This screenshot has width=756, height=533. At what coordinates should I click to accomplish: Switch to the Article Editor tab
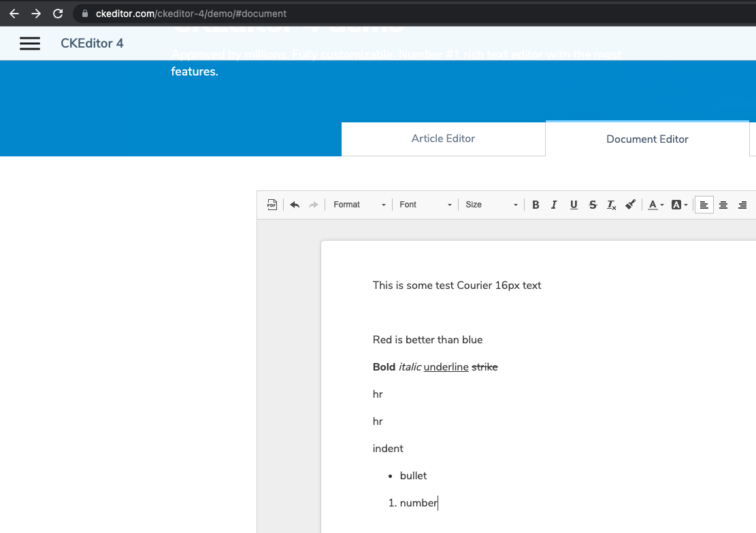pyautogui.click(x=443, y=139)
